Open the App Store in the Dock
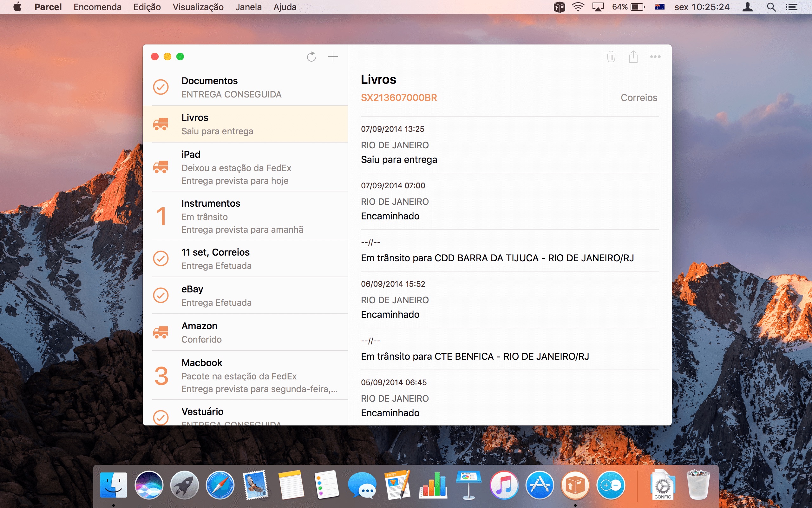The width and height of the screenshot is (812, 508). pos(540,485)
